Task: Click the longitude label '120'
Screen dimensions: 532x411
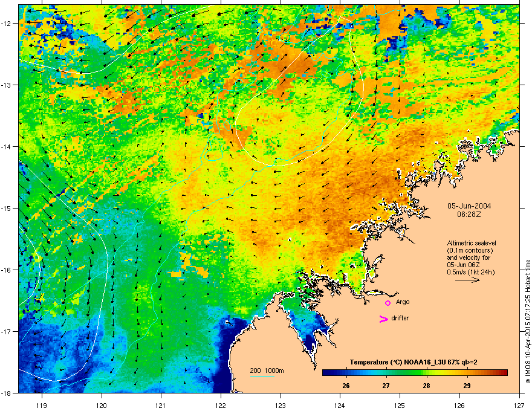Action: (102, 405)
